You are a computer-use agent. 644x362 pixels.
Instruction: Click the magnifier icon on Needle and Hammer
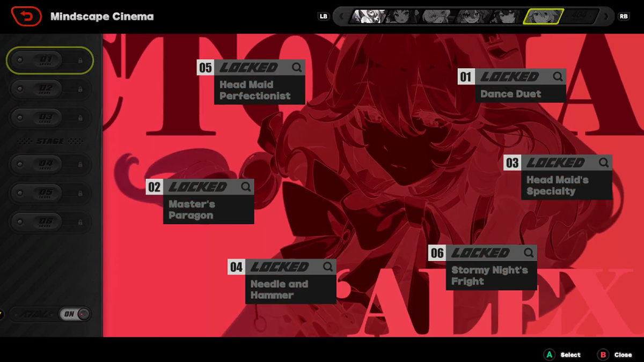(x=328, y=267)
